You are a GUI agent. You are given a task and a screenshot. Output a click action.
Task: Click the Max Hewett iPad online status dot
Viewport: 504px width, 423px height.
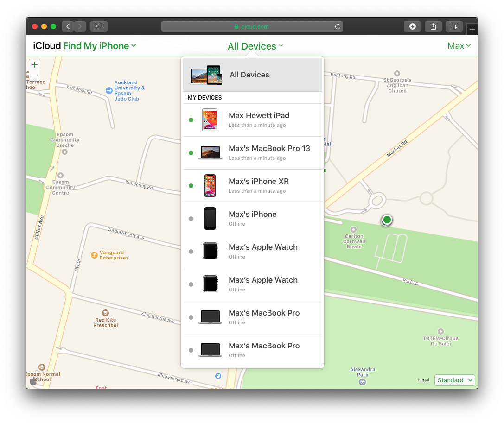point(191,120)
